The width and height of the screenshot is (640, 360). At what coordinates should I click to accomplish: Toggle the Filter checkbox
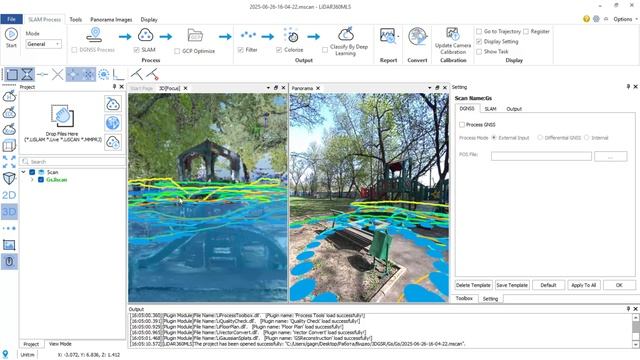click(x=240, y=50)
